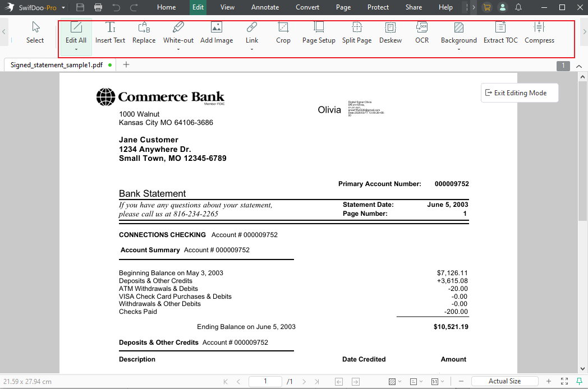Switch to the Convert menu tab

[x=307, y=7]
